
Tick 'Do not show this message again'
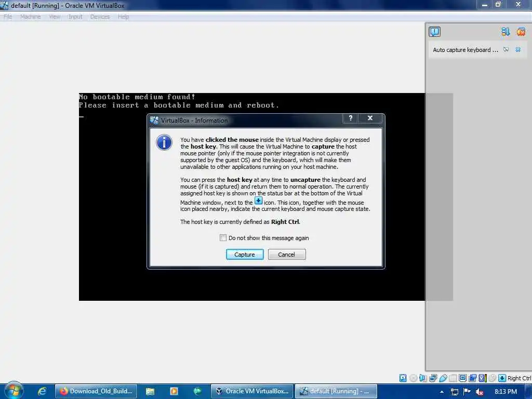223,238
